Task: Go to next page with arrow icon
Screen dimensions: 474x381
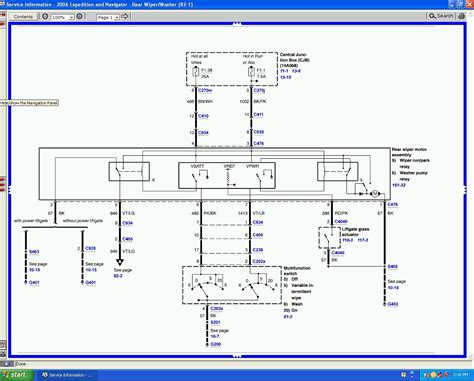Action: 125,16
